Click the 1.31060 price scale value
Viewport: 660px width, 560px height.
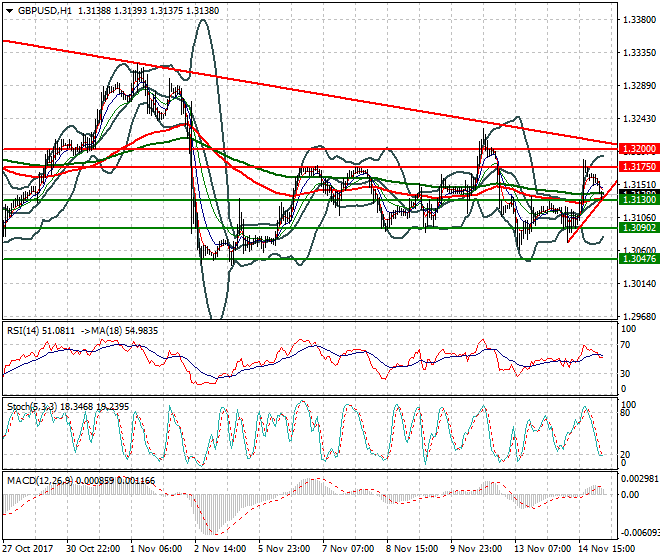coord(639,218)
